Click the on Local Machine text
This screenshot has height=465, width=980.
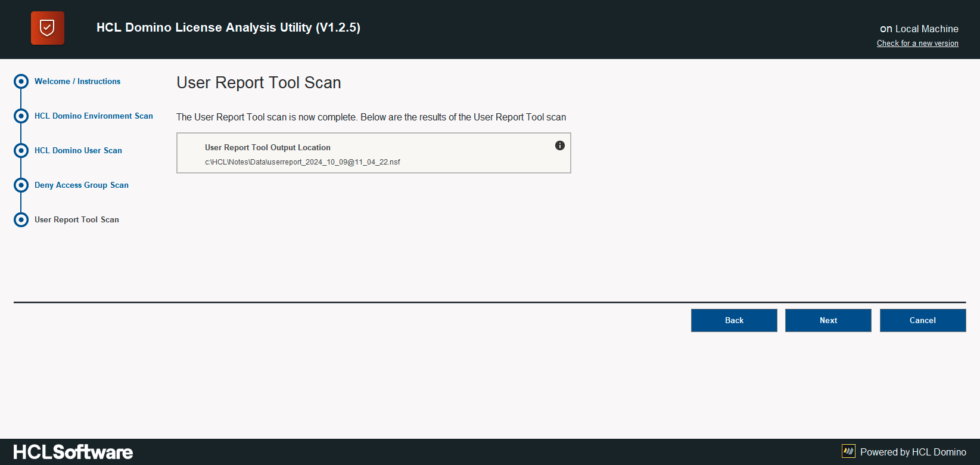pos(919,29)
